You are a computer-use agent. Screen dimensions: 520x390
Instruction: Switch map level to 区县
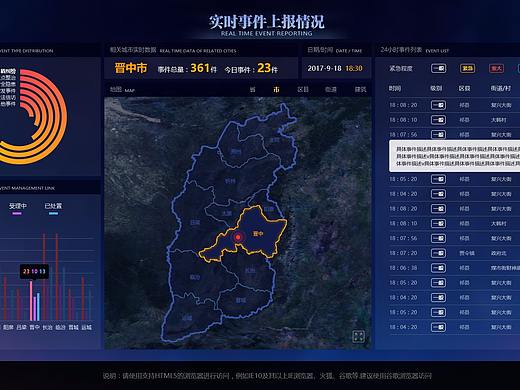[x=303, y=89]
